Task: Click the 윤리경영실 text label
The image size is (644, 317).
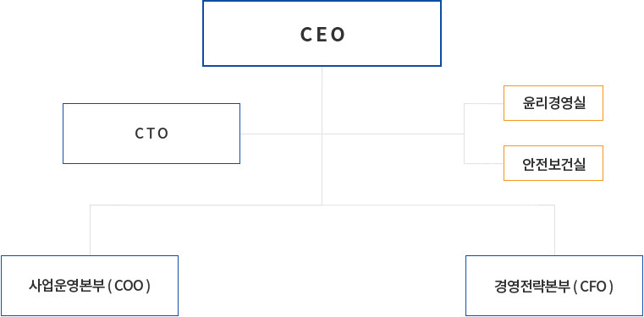Action: point(553,103)
